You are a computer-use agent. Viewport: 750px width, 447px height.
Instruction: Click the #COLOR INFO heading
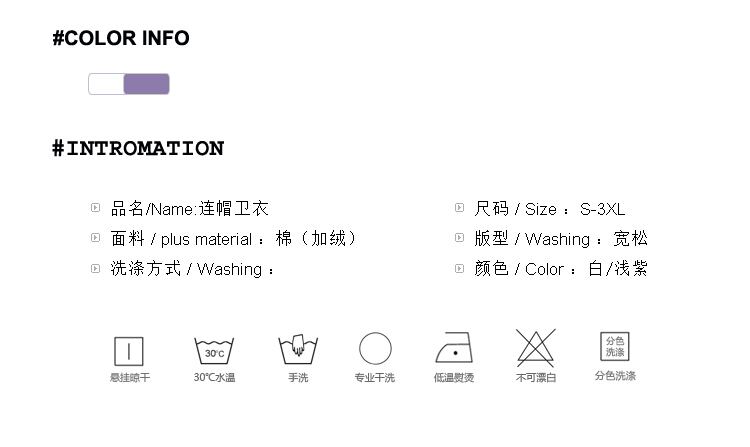point(121,38)
